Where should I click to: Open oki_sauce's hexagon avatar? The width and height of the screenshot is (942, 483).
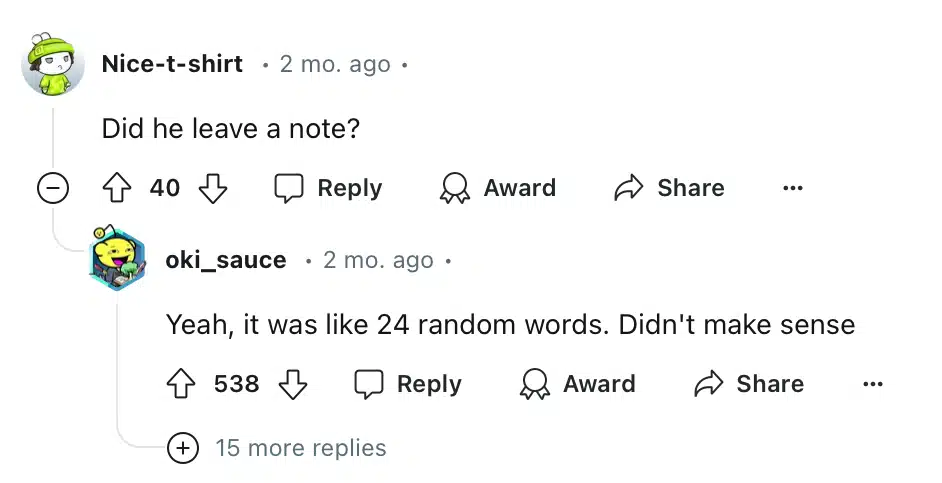[118, 258]
